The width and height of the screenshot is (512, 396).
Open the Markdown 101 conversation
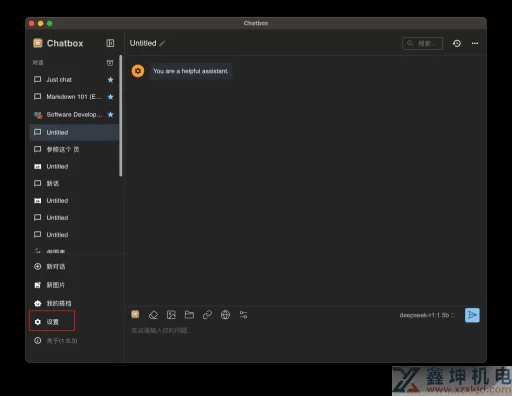tap(74, 97)
